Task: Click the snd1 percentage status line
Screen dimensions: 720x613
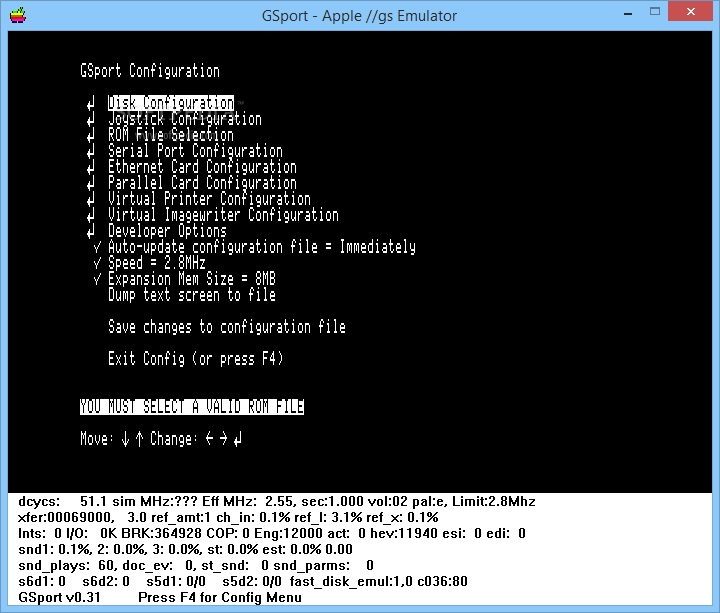Action: pyautogui.click(x=185, y=549)
